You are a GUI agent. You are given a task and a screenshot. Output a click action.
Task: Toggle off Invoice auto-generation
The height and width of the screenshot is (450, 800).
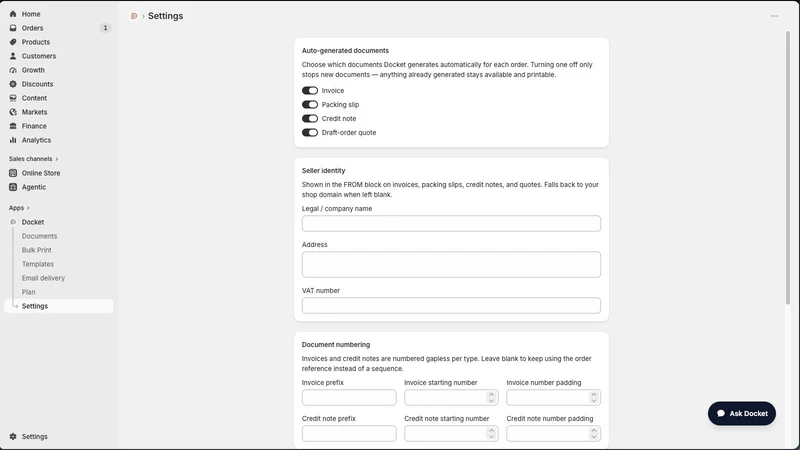(x=310, y=91)
